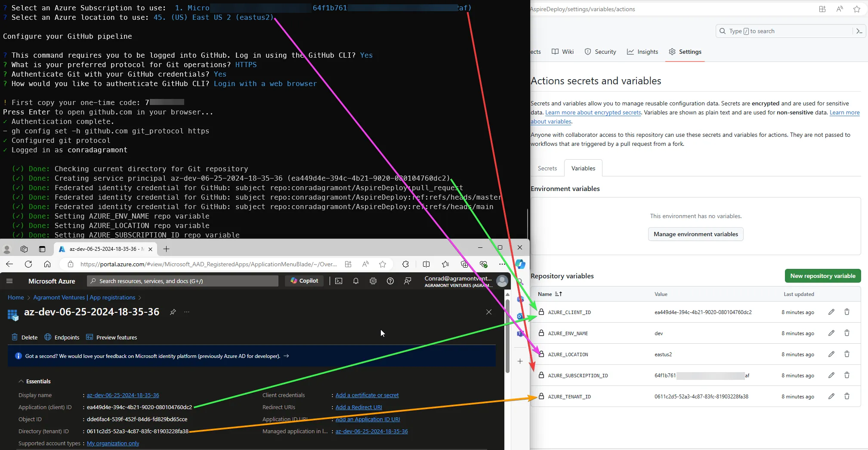Image resolution: width=868 pixels, height=450 pixels.
Task: Open the Copilot sidebar icon in Edge
Action: 520,264
